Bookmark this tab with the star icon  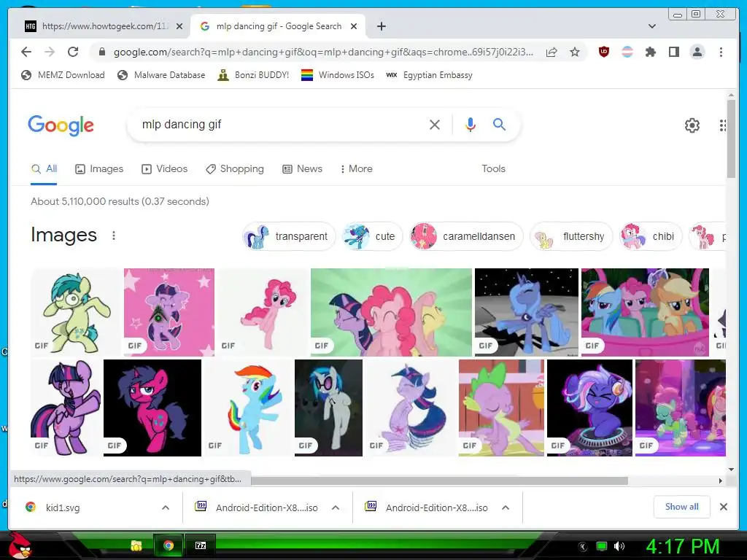click(x=575, y=52)
